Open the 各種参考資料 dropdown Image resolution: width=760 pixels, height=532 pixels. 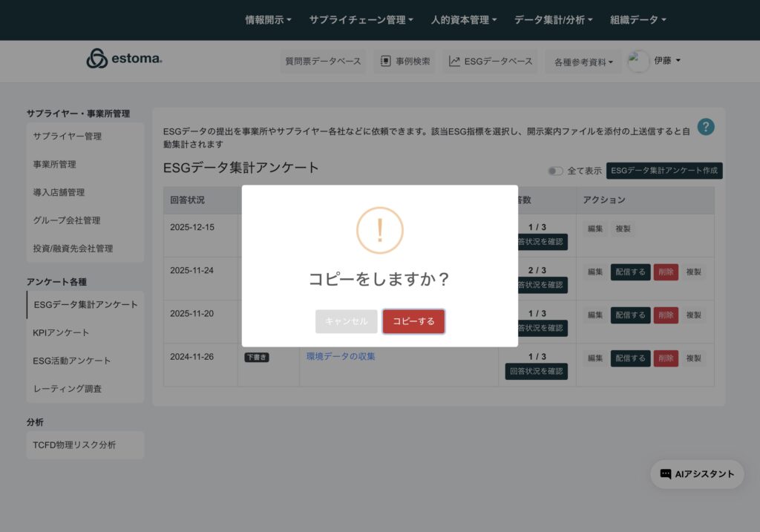point(583,62)
